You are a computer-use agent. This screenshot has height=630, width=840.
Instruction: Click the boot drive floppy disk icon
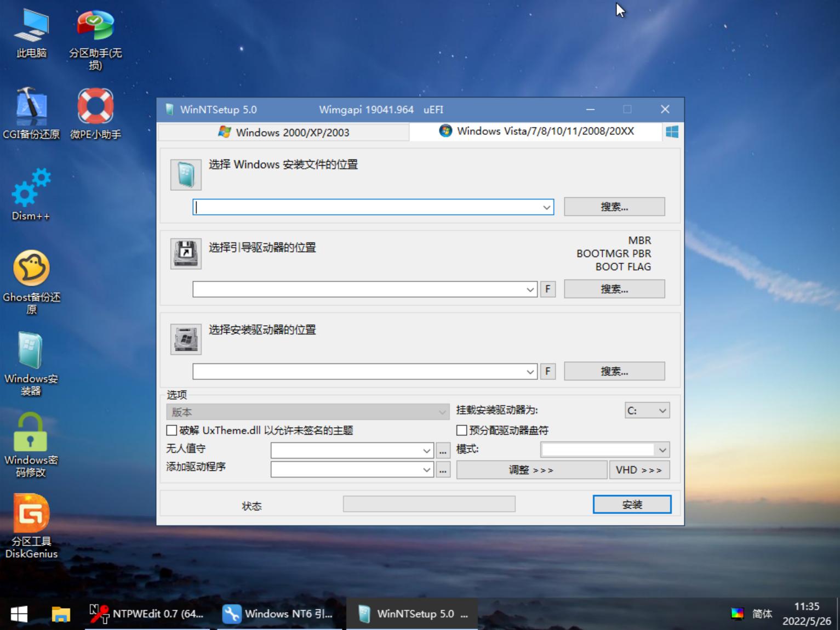pos(186,253)
